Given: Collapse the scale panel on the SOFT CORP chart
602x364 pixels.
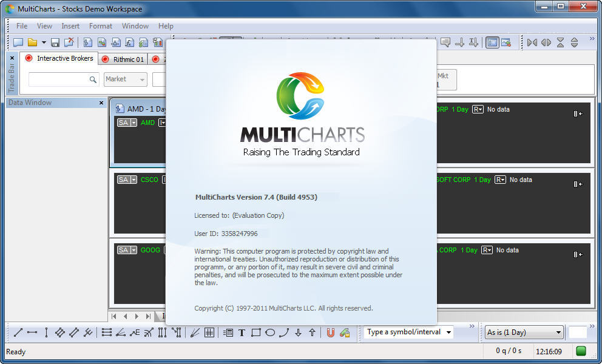Looking at the screenshot, I should 578,184.
